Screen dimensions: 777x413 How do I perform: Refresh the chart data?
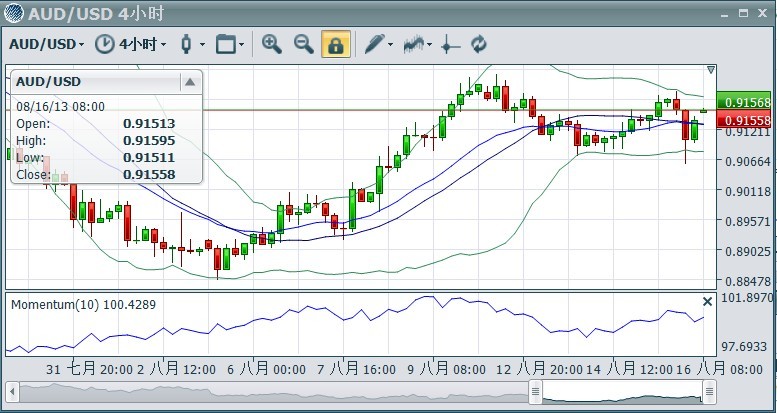tap(479, 44)
